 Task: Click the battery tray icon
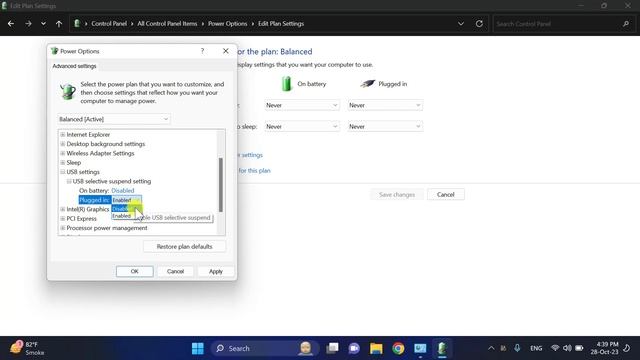click(x=579, y=348)
